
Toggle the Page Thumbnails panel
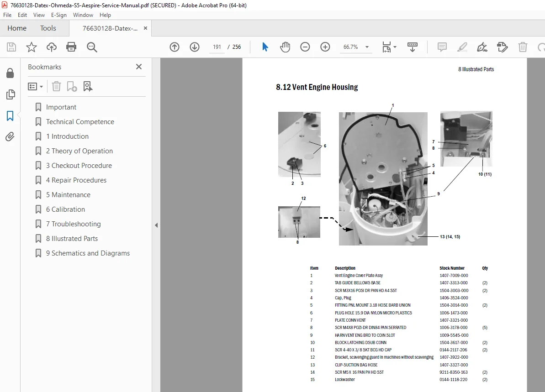(11, 94)
